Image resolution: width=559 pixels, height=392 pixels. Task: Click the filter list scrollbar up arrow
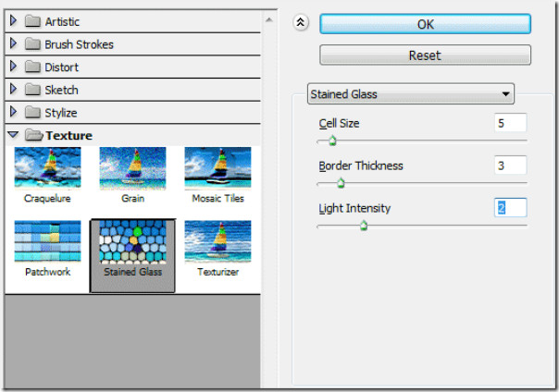[269, 20]
